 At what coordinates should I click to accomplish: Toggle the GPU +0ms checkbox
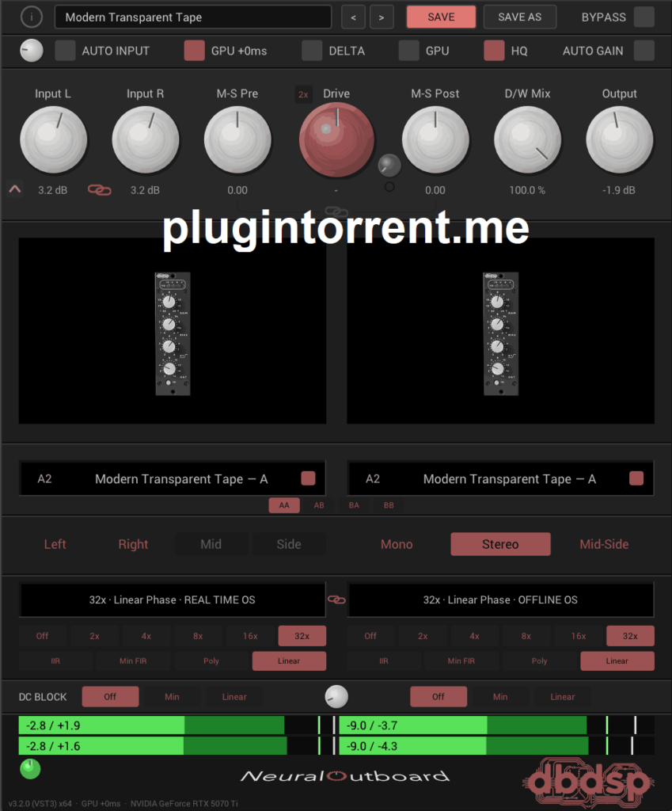tap(195, 51)
